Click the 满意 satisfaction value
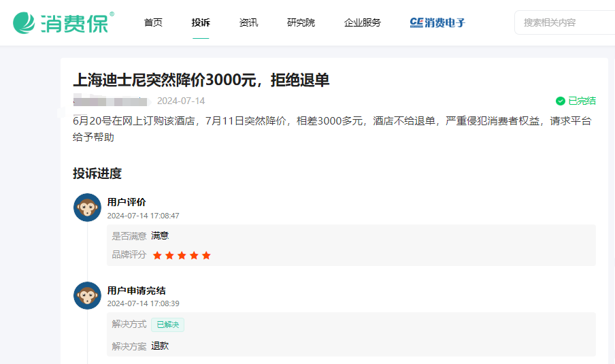The height and width of the screenshot is (364, 615). click(160, 235)
